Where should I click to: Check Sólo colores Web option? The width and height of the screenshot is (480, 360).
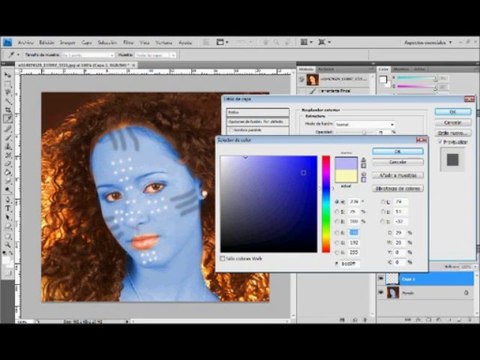(x=222, y=258)
